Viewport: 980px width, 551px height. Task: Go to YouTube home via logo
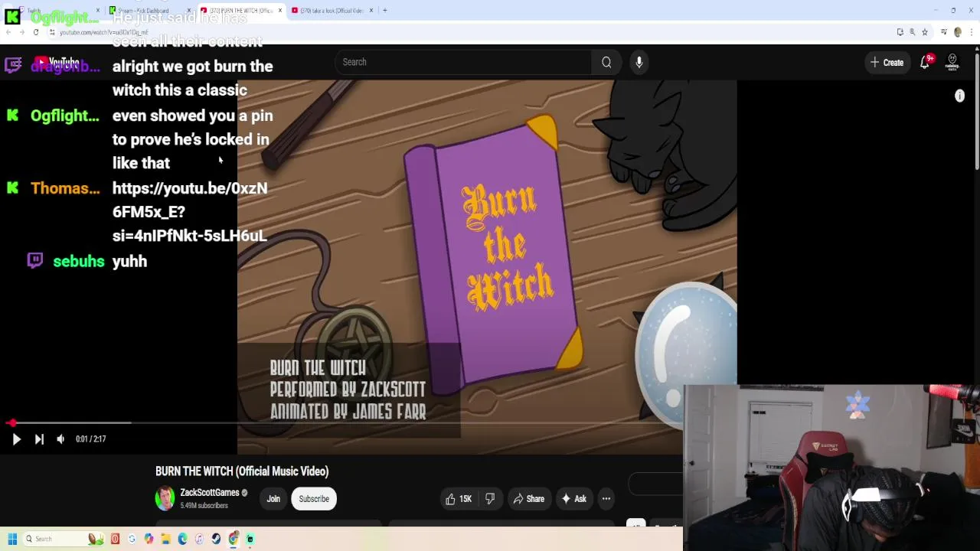pyautogui.click(x=57, y=62)
